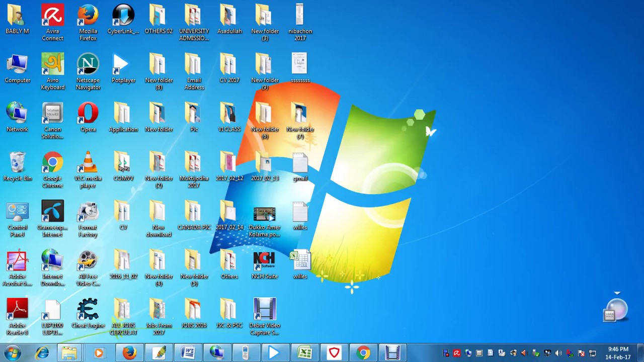Image resolution: width=644 pixels, height=362 pixels.
Task: Select the Jobs From 2017 folder
Action: 158,317
